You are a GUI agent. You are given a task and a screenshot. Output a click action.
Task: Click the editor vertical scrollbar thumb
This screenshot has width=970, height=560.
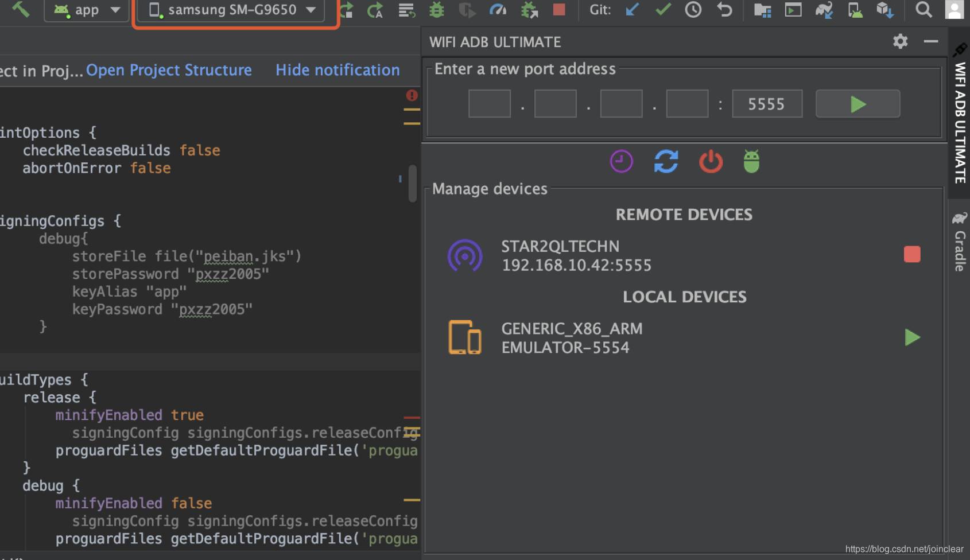pyautogui.click(x=412, y=184)
